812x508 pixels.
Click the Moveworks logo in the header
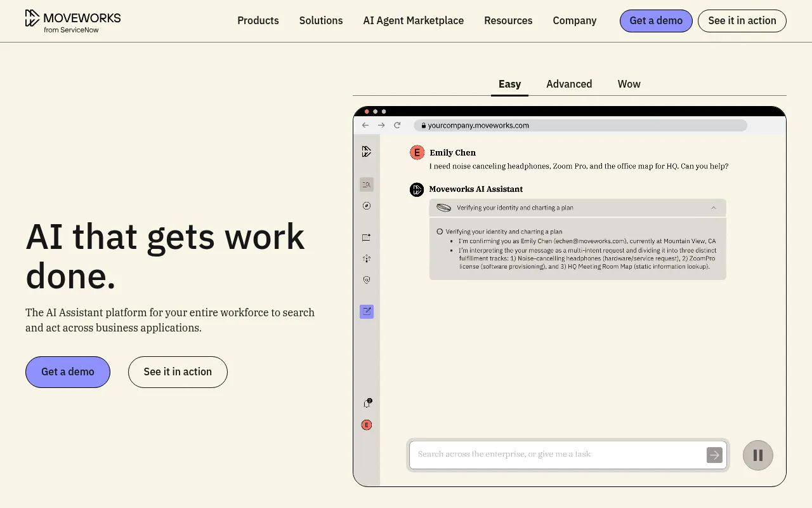coord(73,21)
